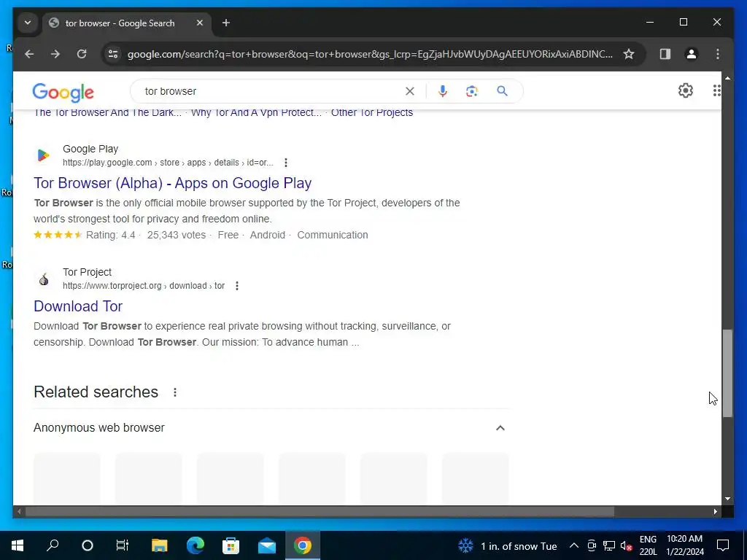Screen dimensions: 747x560
Task: Click the scrollbar down arrow
Action: tap(727, 499)
